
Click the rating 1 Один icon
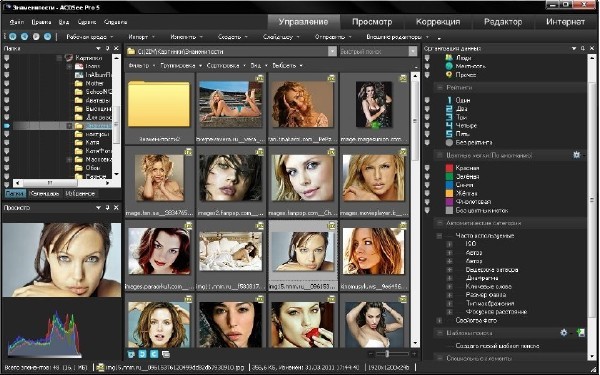click(449, 100)
